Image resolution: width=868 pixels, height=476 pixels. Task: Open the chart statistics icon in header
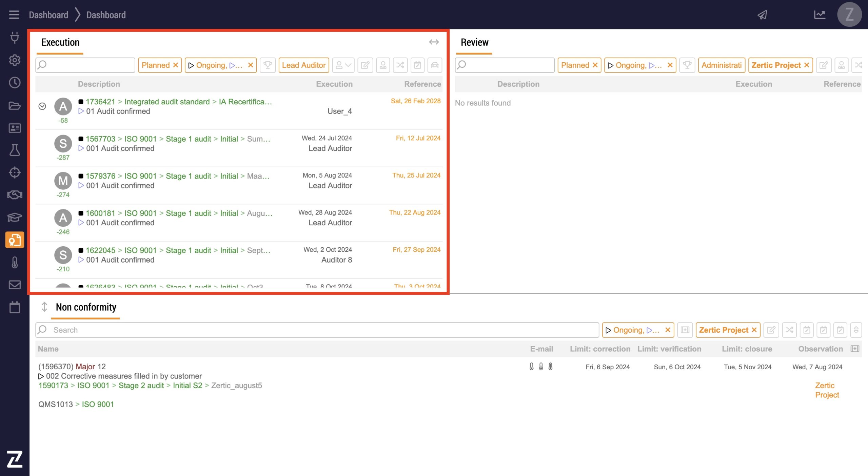click(x=820, y=15)
